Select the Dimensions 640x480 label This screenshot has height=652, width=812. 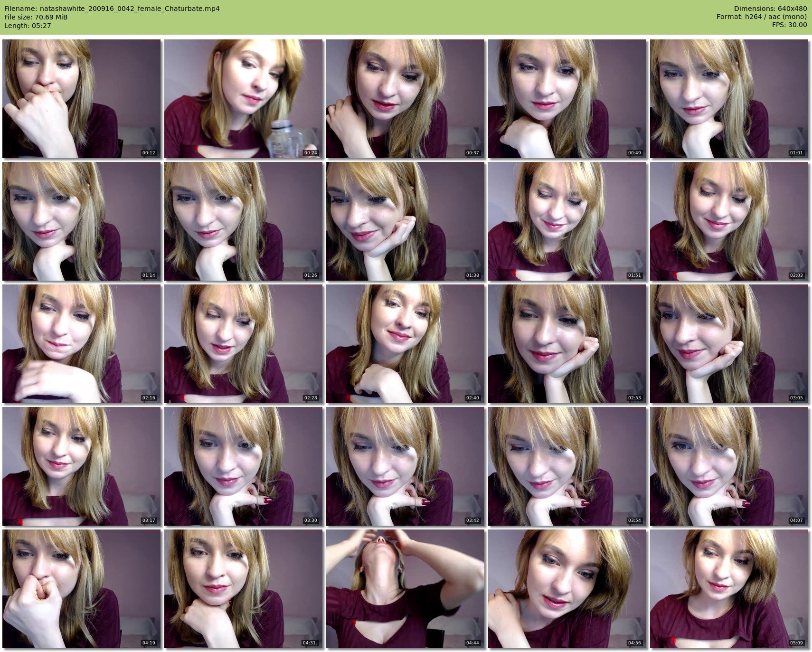click(770, 9)
